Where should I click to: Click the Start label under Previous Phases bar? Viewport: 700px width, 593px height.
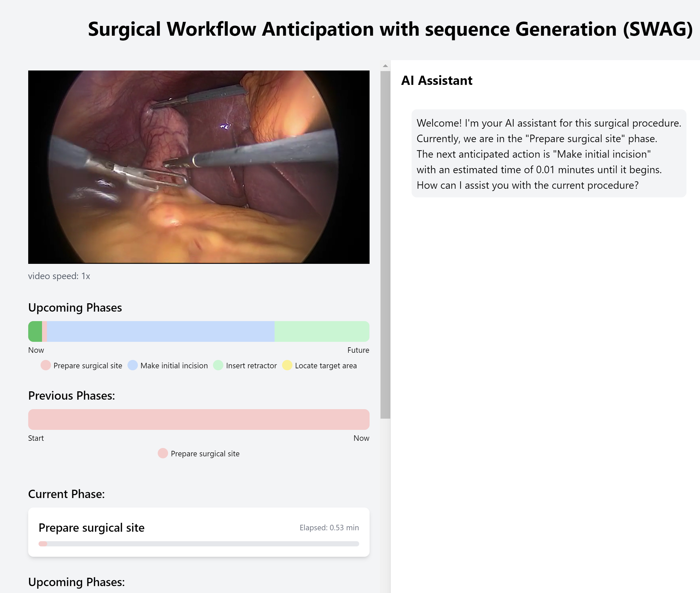click(x=36, y=438)
